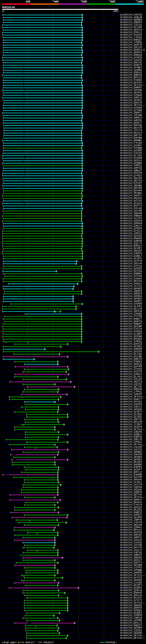Select hit label UniRef100_C1EJG1
The width and height of the screenshot is (146, 644).
pyautogui.click(x=131, y=25)
